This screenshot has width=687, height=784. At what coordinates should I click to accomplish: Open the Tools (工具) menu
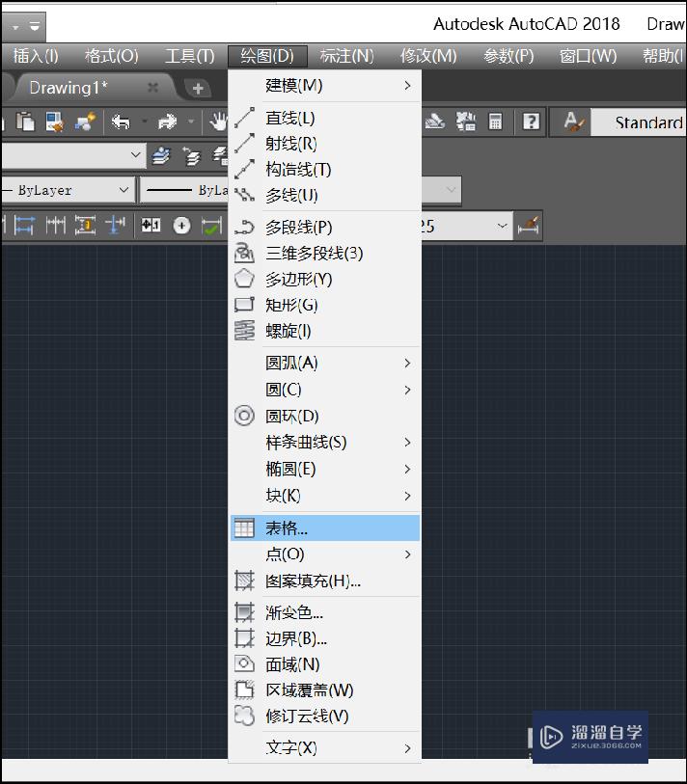pos(190,56)
